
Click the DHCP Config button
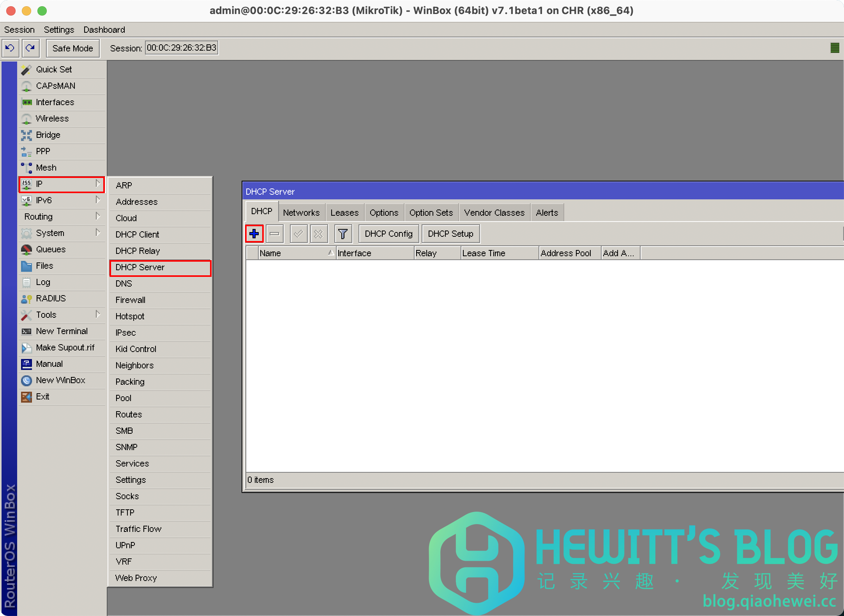tap(388, 234)
